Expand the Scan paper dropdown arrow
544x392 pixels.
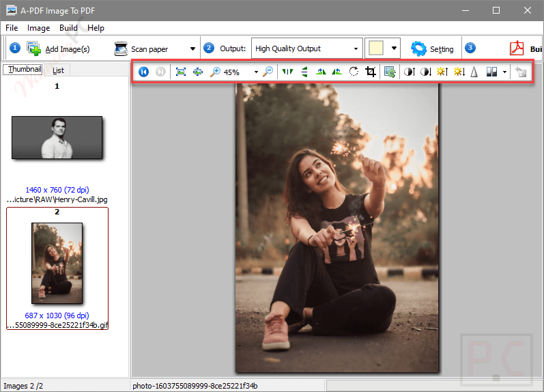tap(192, 49)
